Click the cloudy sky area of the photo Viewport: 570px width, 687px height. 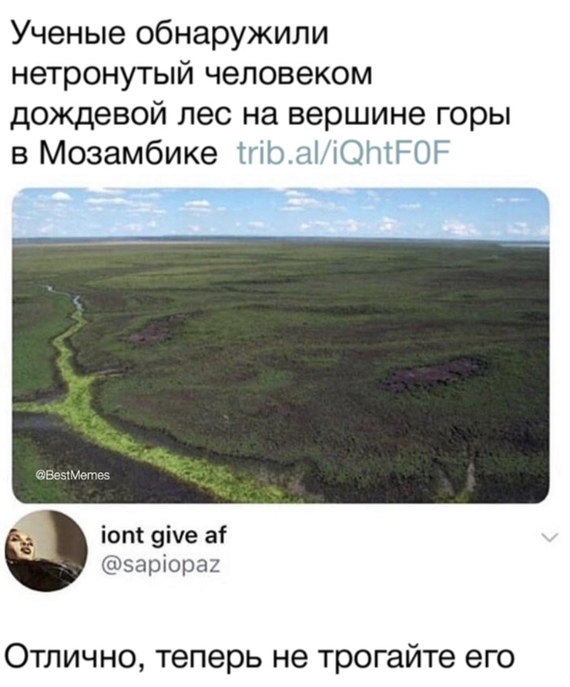(280, 213)
